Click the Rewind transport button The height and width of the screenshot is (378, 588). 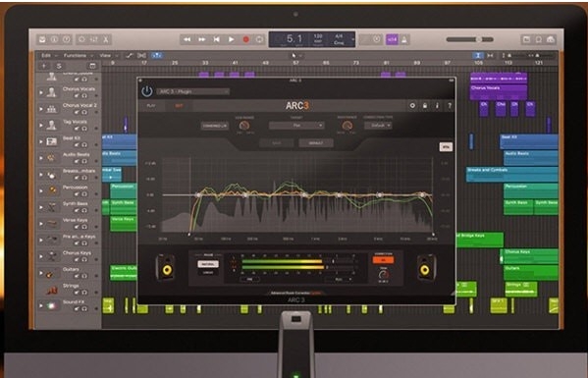point(187,39)
